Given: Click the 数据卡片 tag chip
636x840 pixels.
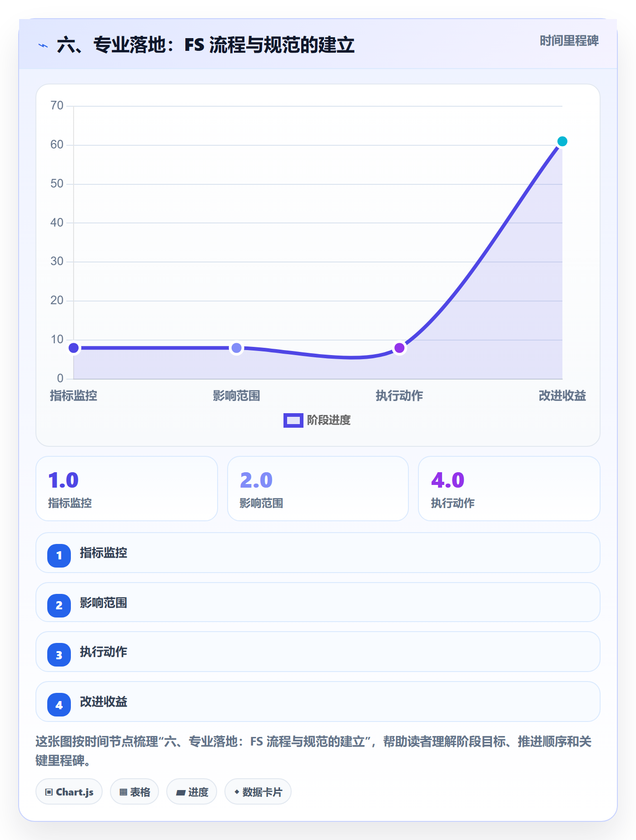Looking at the screenshot, I should coord(258,791).
